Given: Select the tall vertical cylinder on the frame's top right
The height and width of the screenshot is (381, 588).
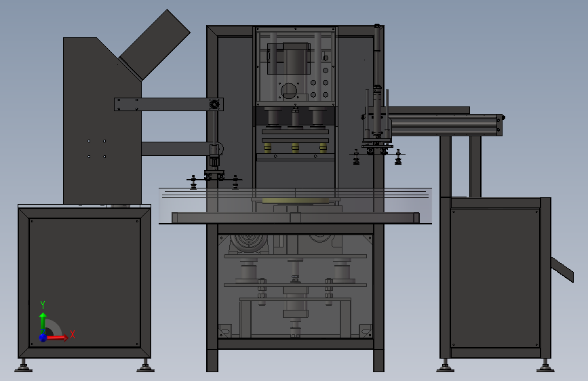Looking at the screenshot, I should click(x=377, y=56).
